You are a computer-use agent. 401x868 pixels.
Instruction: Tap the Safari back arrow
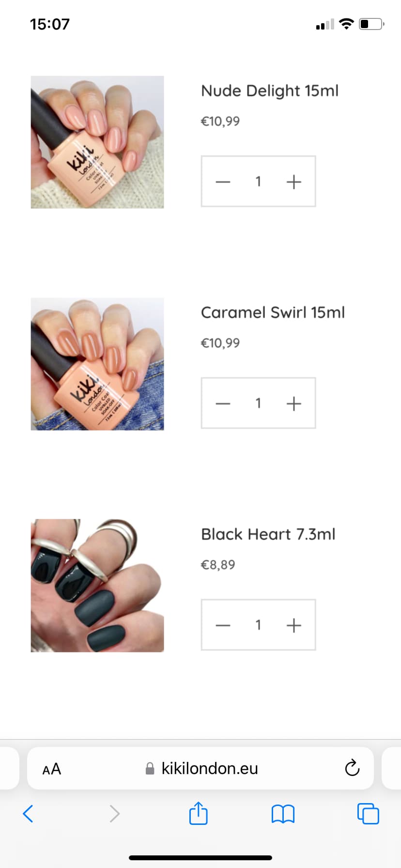28,814
